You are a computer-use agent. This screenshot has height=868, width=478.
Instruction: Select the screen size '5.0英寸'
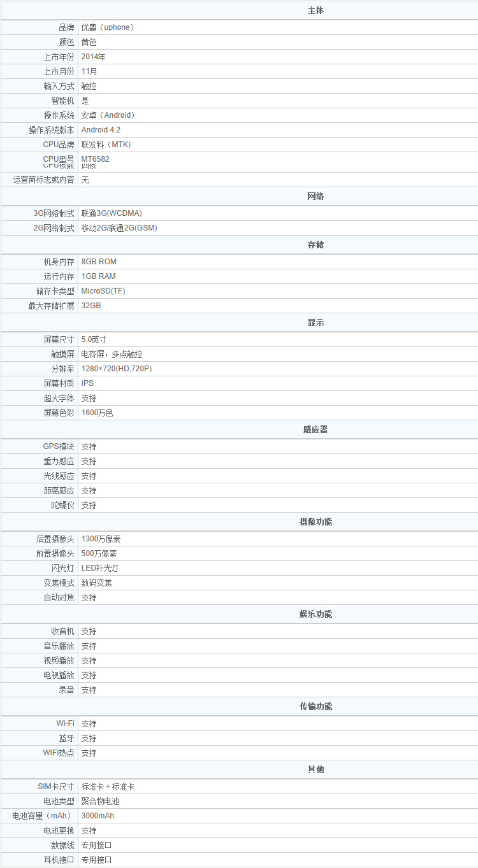(x=94, y=339)
